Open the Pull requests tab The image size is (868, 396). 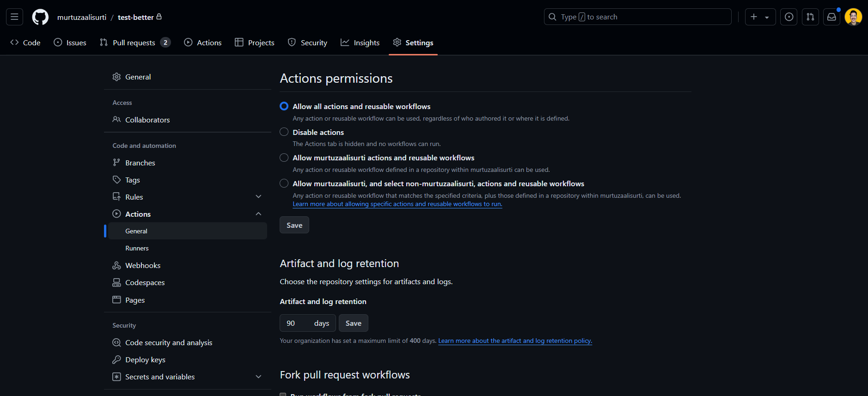pyautogui.click(x=135, y=43)
